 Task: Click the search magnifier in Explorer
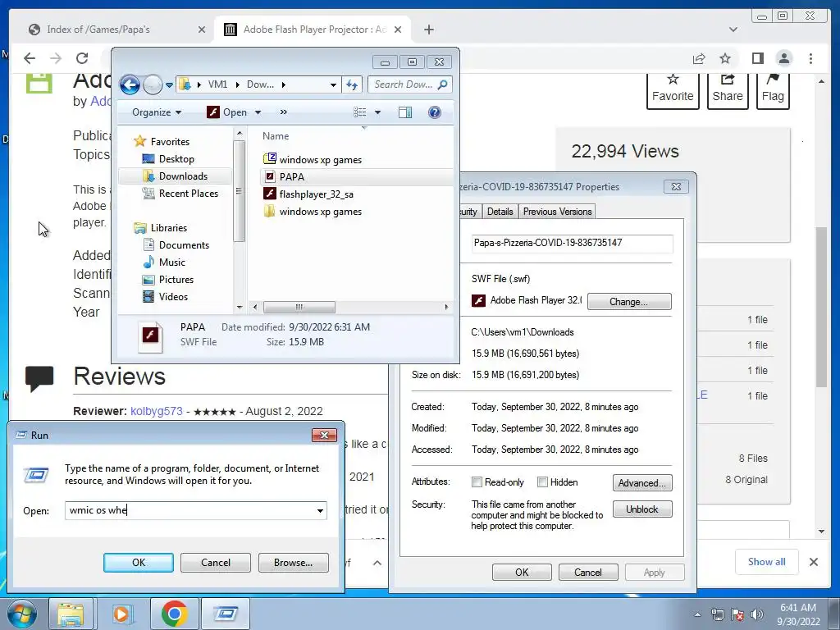click(442, 84)
